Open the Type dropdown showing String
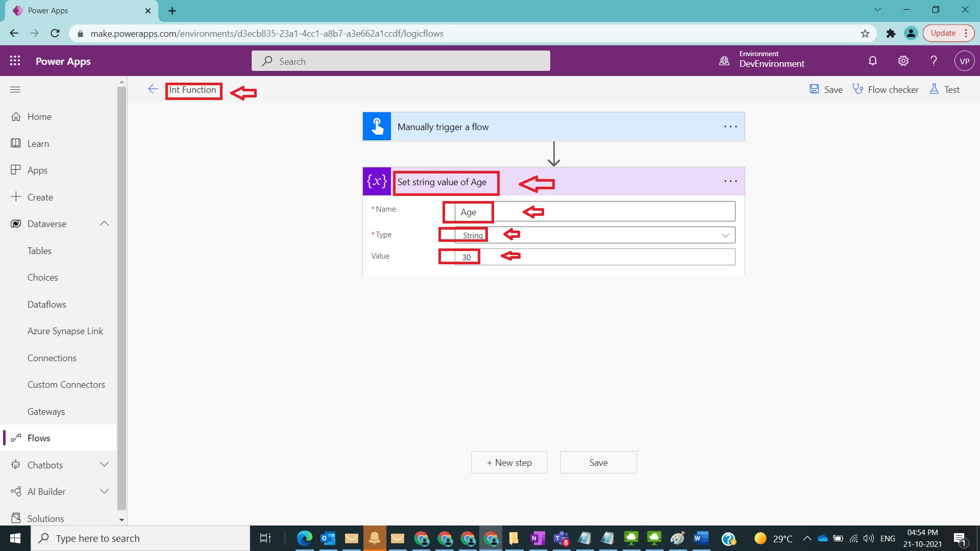 coord(725,235)
